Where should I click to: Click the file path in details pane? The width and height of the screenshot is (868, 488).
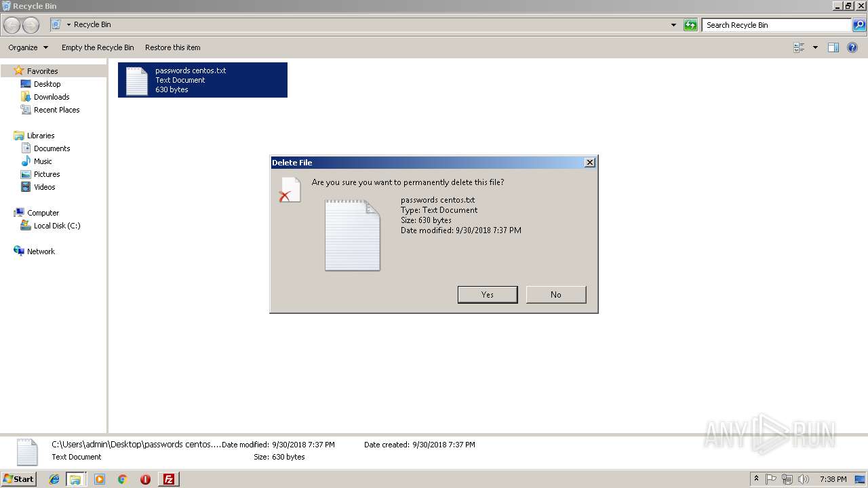[136, 445]
